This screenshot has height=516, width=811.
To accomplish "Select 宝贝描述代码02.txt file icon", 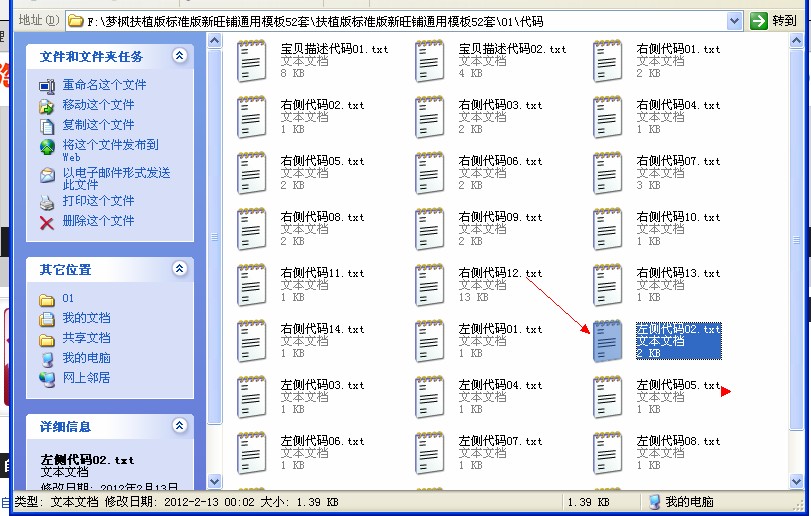I will (x=430, y=61).
